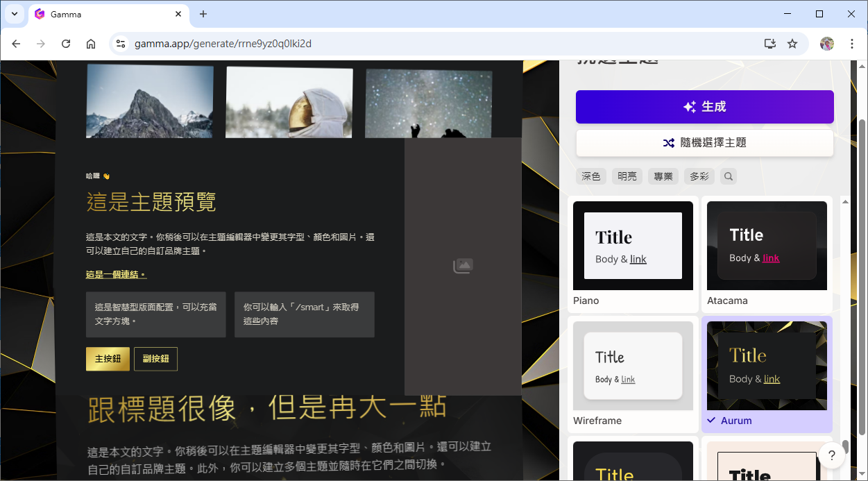Filter themes by 多彩
This screenshot has height=481, width=868.
pos(699,176)
